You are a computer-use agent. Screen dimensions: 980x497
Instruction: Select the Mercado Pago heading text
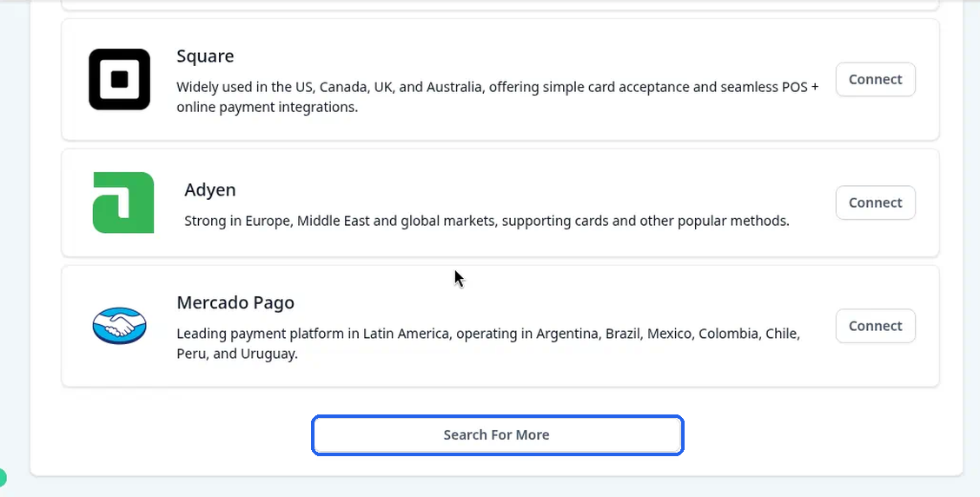point(235,302)
